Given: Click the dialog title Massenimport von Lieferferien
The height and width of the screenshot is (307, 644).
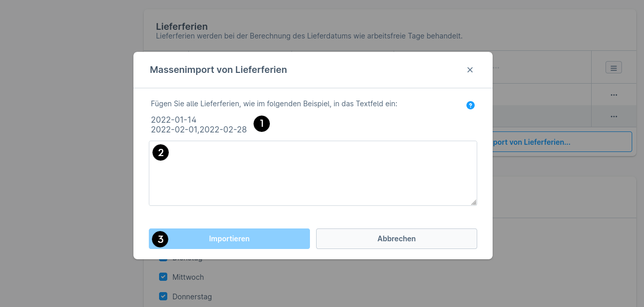Looking at the screenshot, I should (x=218, y=70).
